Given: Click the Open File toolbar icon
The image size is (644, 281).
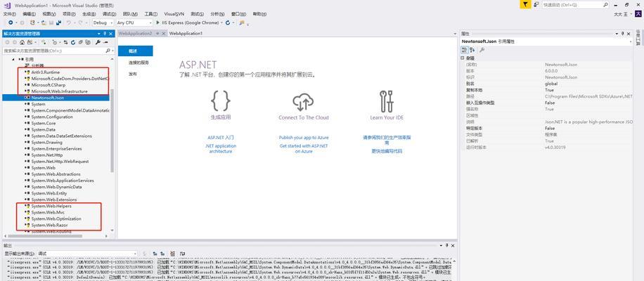Looking at the screenshot, I should click(x=44, y=22).
